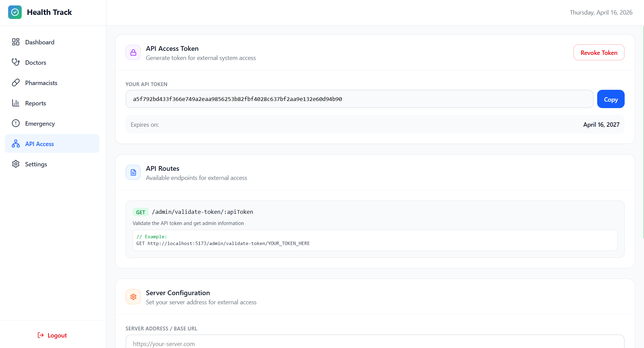This screenshot has width=644, height=348.
Task: Open Settings with the gear icon
Action: click(x=16, y=164)
